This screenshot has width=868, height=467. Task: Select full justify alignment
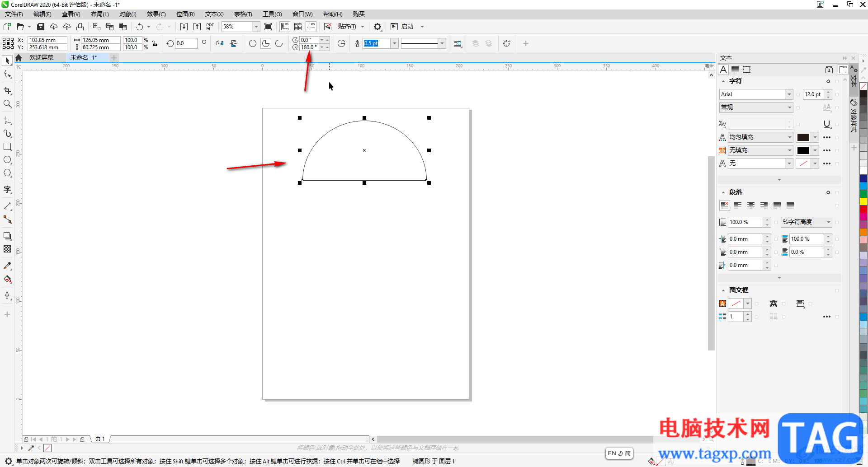[777, 206]
